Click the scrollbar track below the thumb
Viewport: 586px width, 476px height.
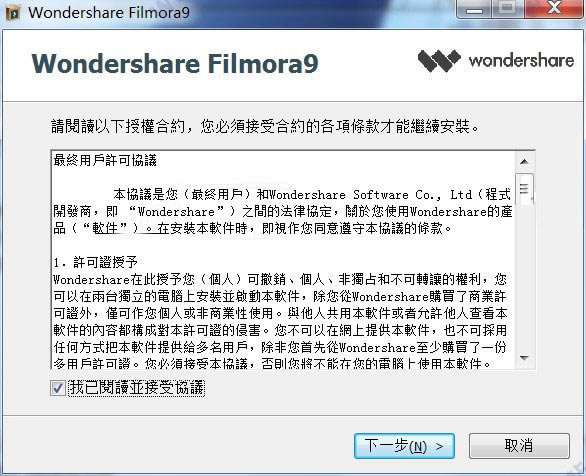pyautogui.click(x=524, y=276)
